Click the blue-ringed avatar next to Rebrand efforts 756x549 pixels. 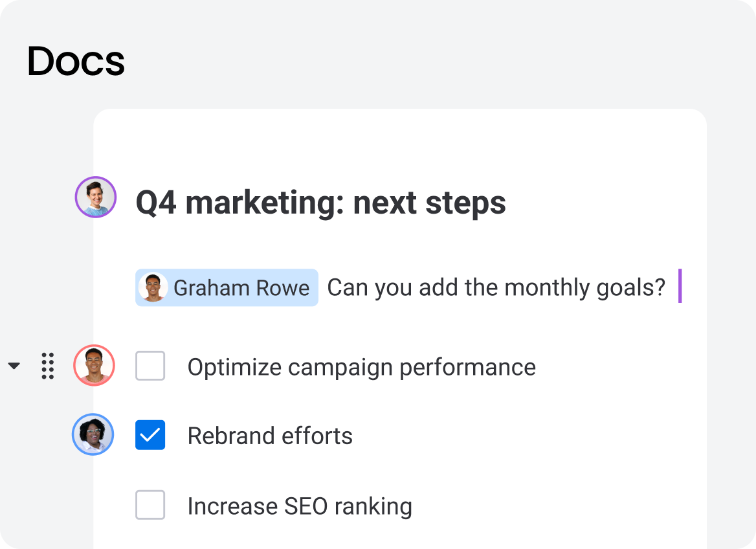click(93, 434)
